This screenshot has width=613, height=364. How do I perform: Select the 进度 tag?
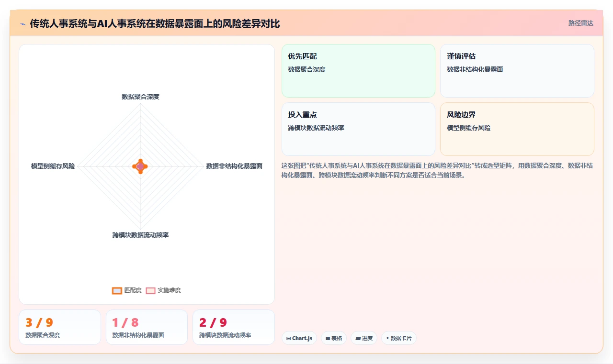[x=364, y=338]
